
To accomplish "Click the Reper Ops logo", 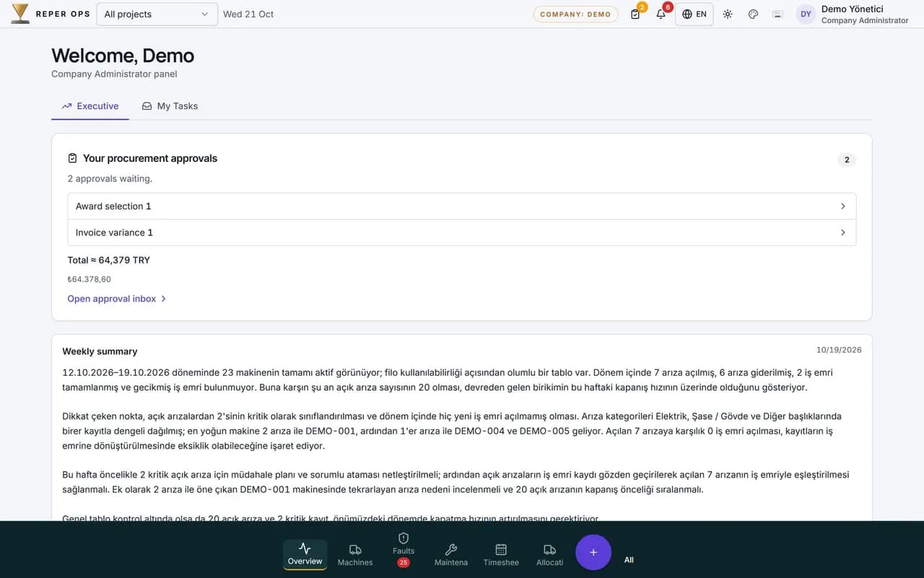I will (x=51, y=14).
